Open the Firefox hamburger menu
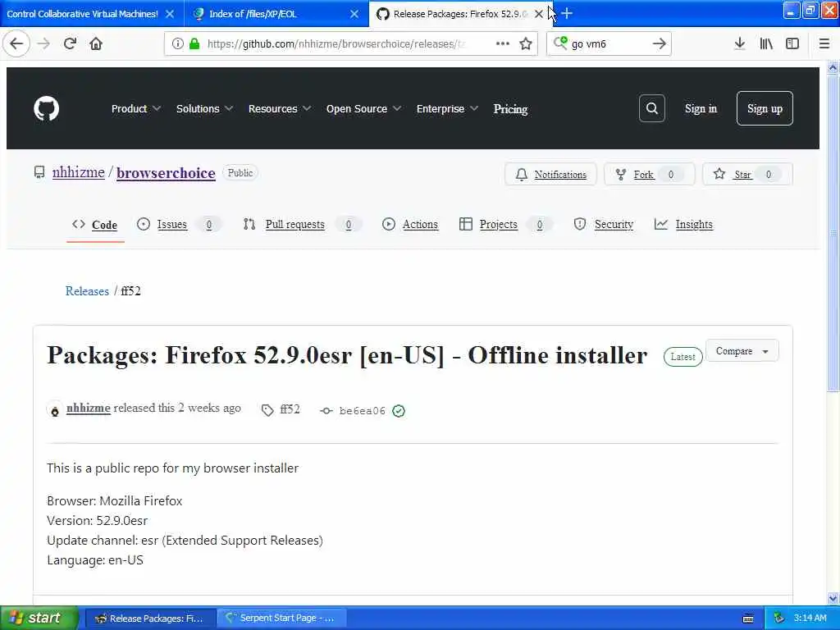 (824, 44)
